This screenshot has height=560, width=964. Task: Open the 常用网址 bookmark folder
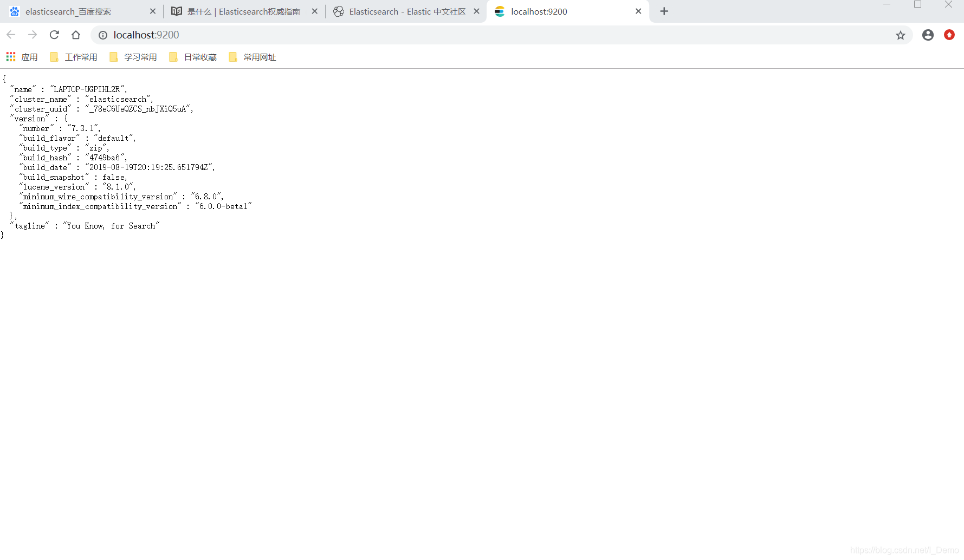pyautogui.click(x=252, y=57)
